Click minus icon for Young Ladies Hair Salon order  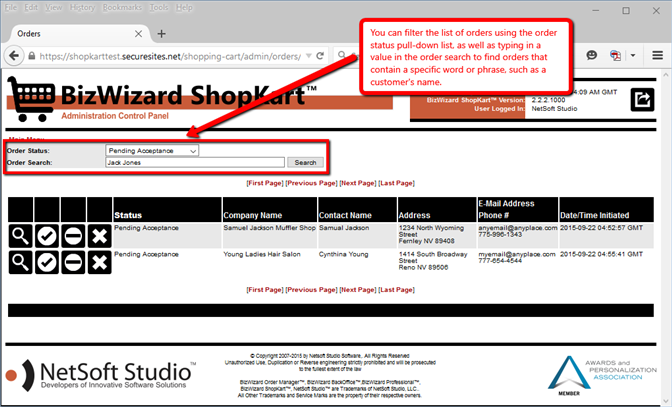pyautogui.click(x=73, y=262)
